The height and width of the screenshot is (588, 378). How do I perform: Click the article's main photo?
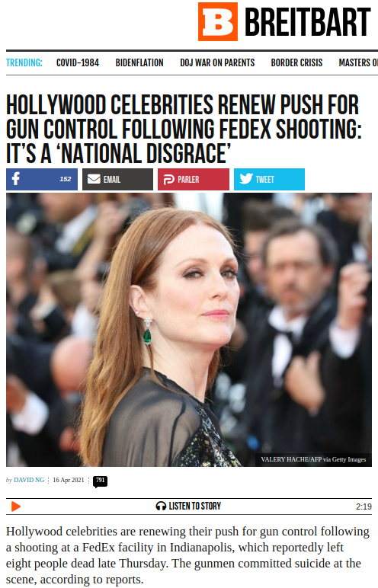(189, 330)
